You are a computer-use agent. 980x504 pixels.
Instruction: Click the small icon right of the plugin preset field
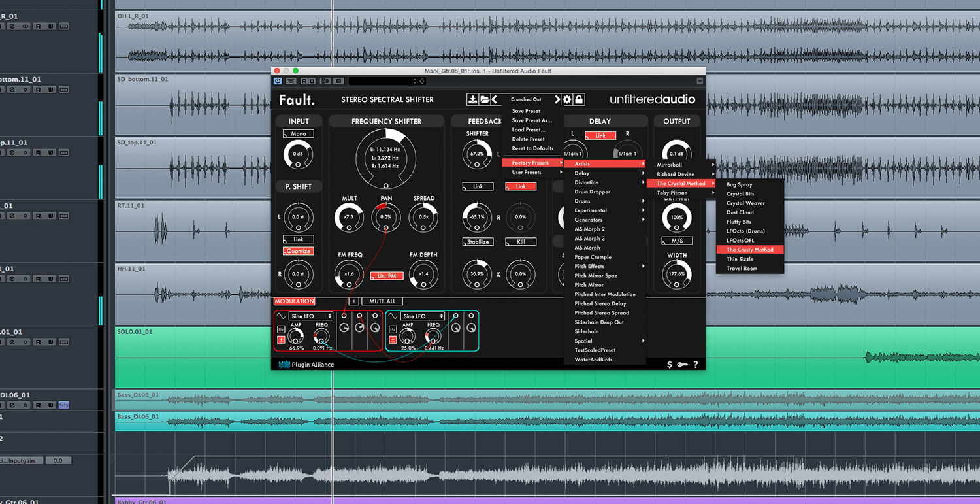(x=422, y=81)
